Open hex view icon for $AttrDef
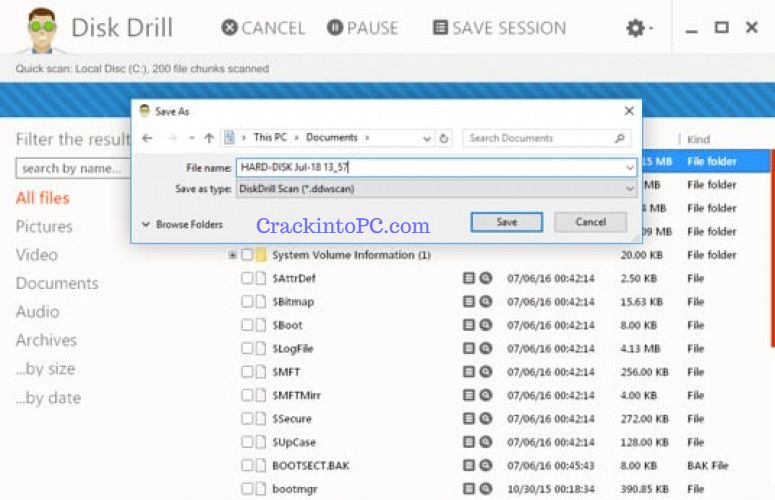The image size is (775, 500). [x=469, y=278]
